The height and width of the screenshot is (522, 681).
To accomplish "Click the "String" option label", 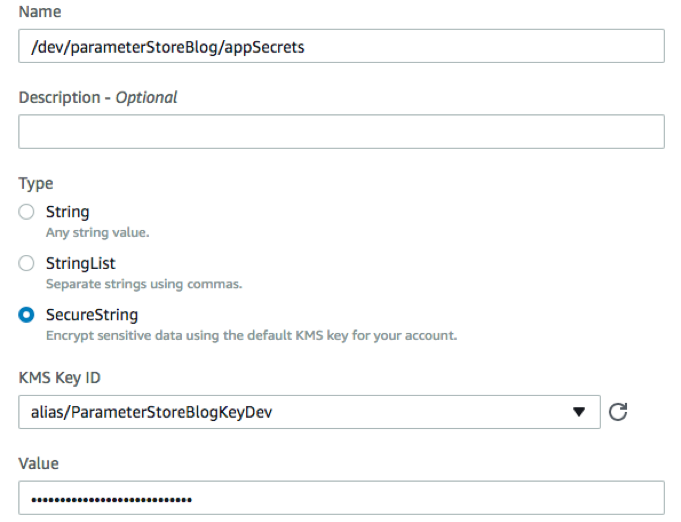I will (68, 212).
